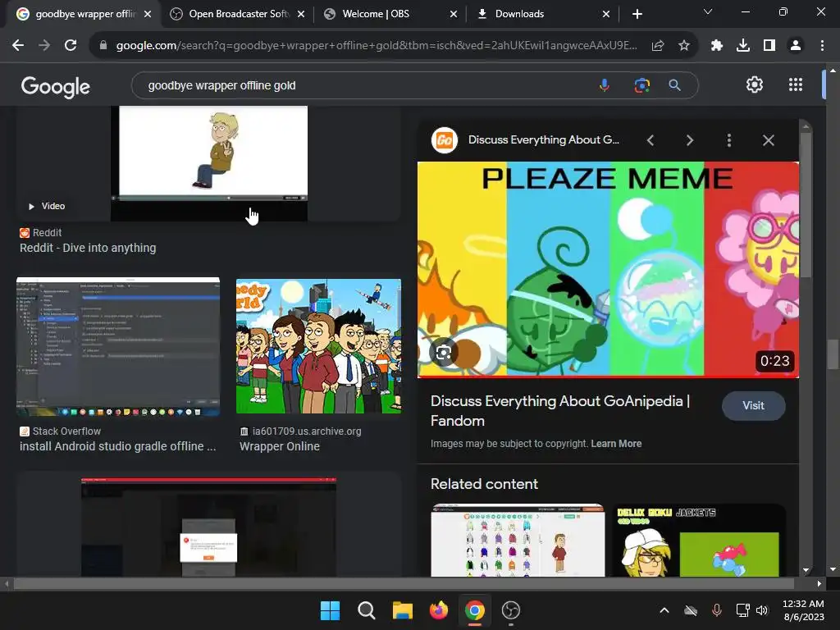Click the PLEAZE MEME preview image
Viewport: 840px width, 630px height.
pos(608,269)
